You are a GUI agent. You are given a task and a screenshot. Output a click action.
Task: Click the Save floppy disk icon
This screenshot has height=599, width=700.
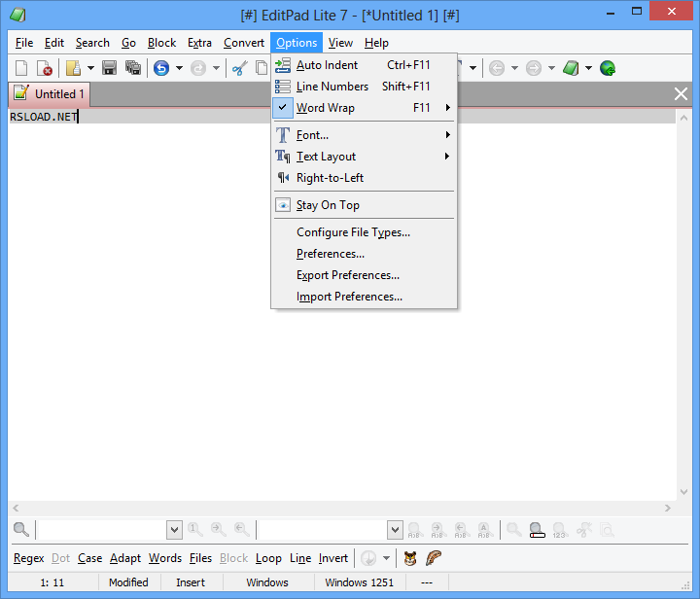click(x=109, y=68)
